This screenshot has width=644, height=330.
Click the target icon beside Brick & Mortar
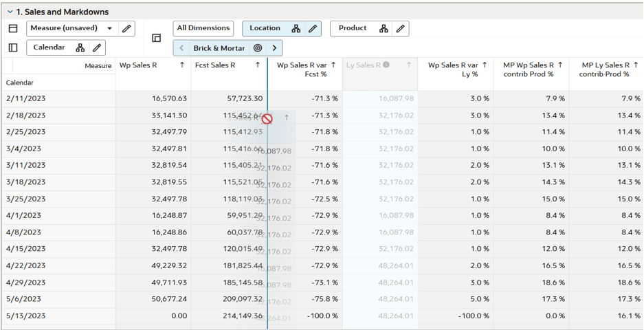click(x=258, y=48)
